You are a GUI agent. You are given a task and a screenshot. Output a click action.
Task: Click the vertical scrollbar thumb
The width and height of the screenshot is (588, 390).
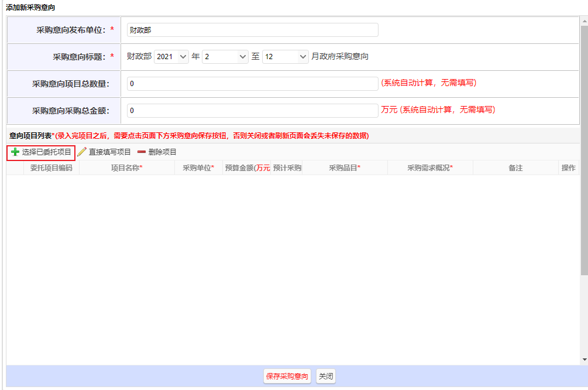pyautogui.click(x=584, y=146)
